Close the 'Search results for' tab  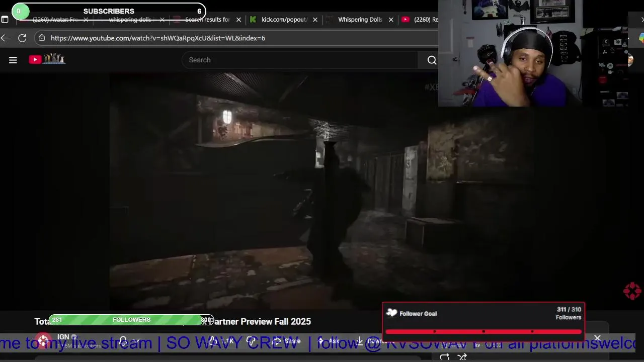[x=238, y=20]
